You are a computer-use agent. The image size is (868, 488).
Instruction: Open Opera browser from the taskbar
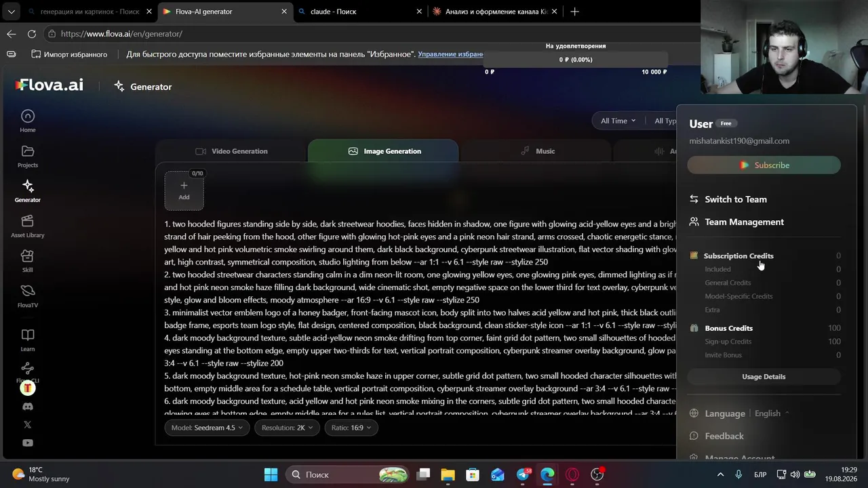pos(572,474)
